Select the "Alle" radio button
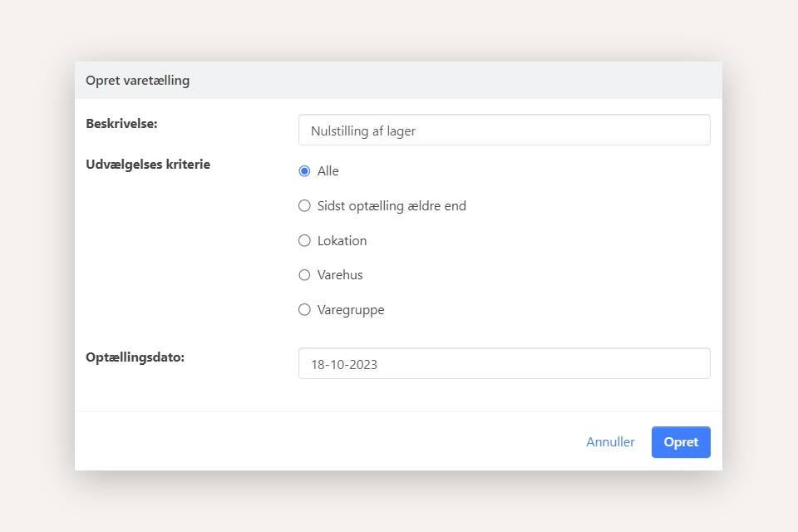Screen dimensions: 798x532 tap(304, 170)
